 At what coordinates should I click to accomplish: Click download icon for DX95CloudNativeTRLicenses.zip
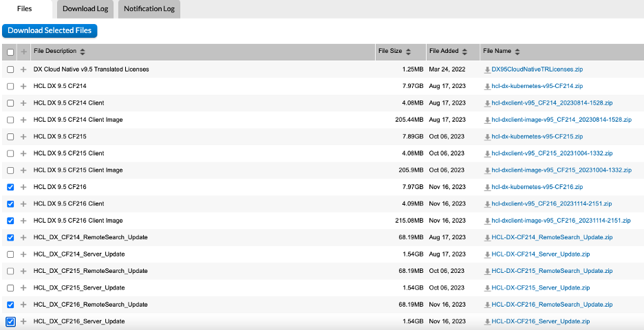coord(487,69)
